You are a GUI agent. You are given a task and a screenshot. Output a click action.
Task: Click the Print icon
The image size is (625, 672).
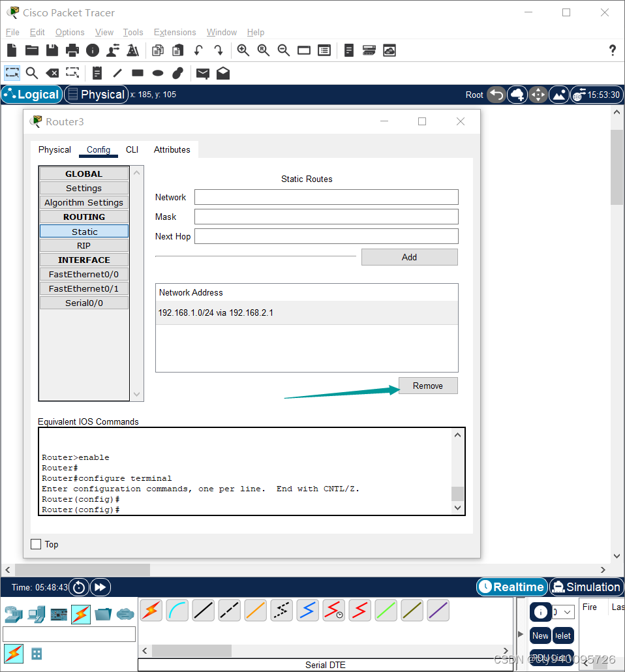72,51
